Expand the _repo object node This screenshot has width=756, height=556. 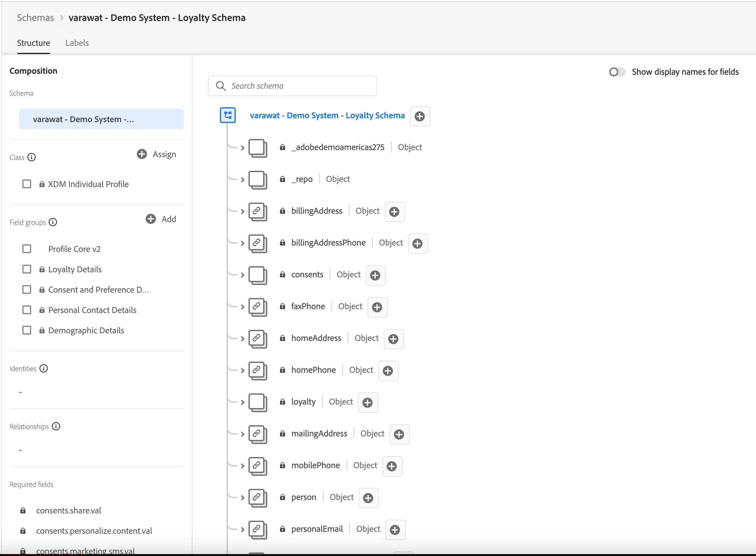click(x=242, y=179)
